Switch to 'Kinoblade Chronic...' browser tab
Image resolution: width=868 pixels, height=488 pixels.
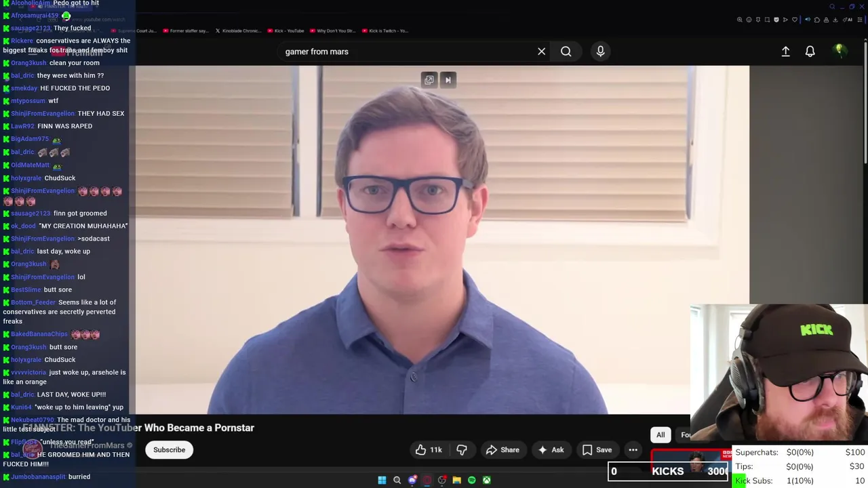[x=237, y=30]
